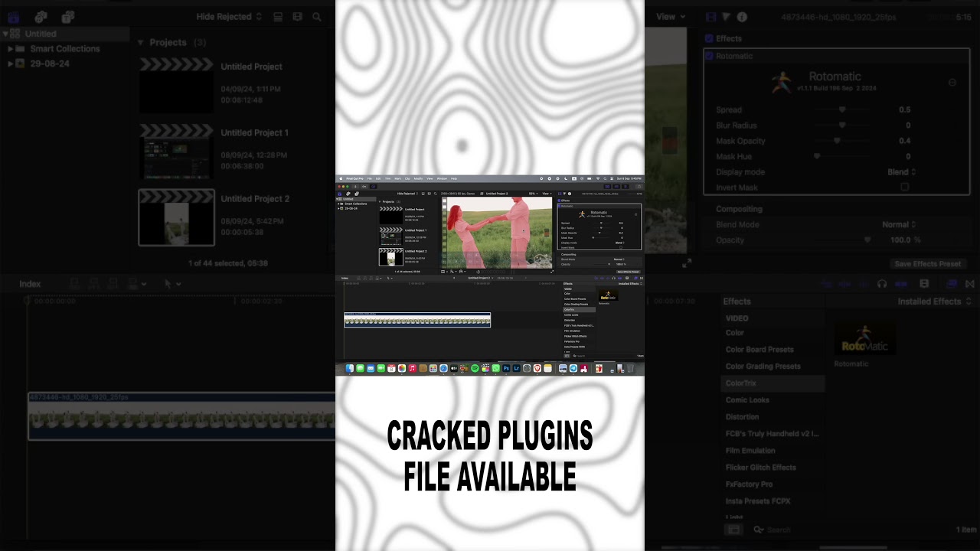Open Lightroom (Lr) in the center Dock
This screenshot has width=980, height=551.
(517, 368)
